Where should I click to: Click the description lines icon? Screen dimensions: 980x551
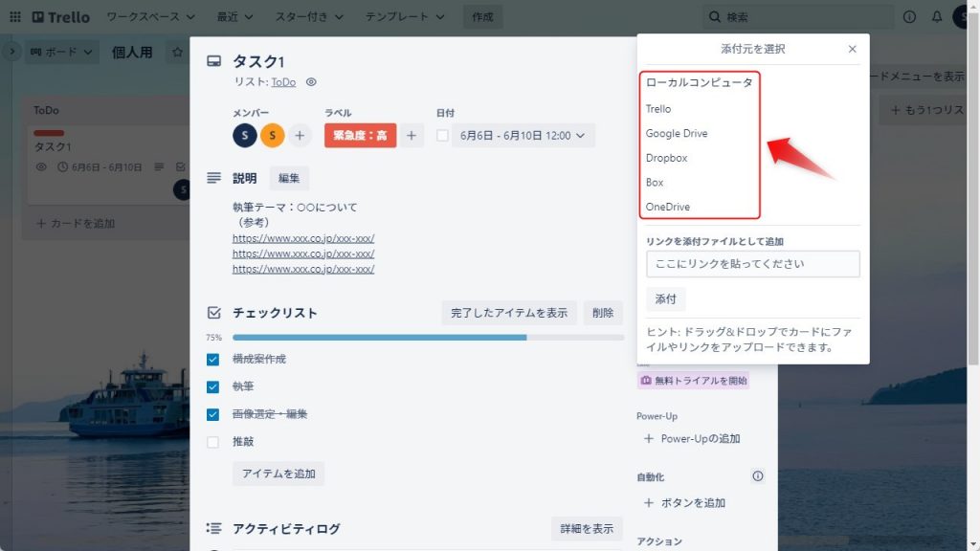click(x=213, y=178)
